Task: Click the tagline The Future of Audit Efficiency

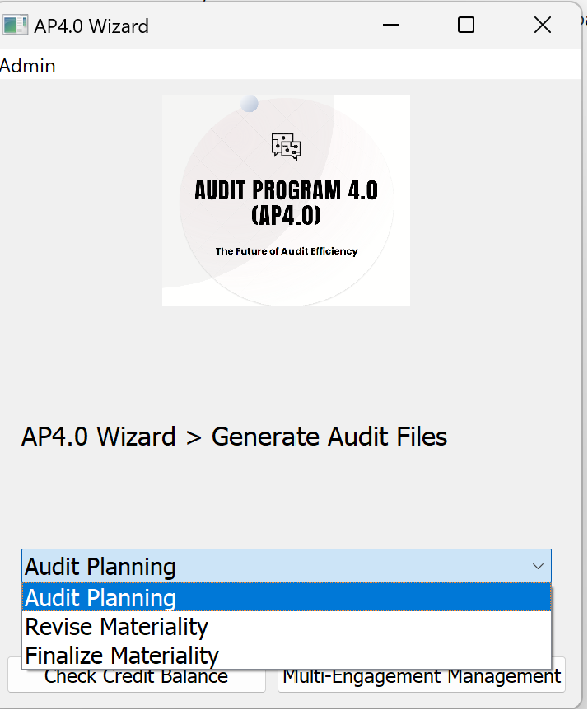Action: 286,251
